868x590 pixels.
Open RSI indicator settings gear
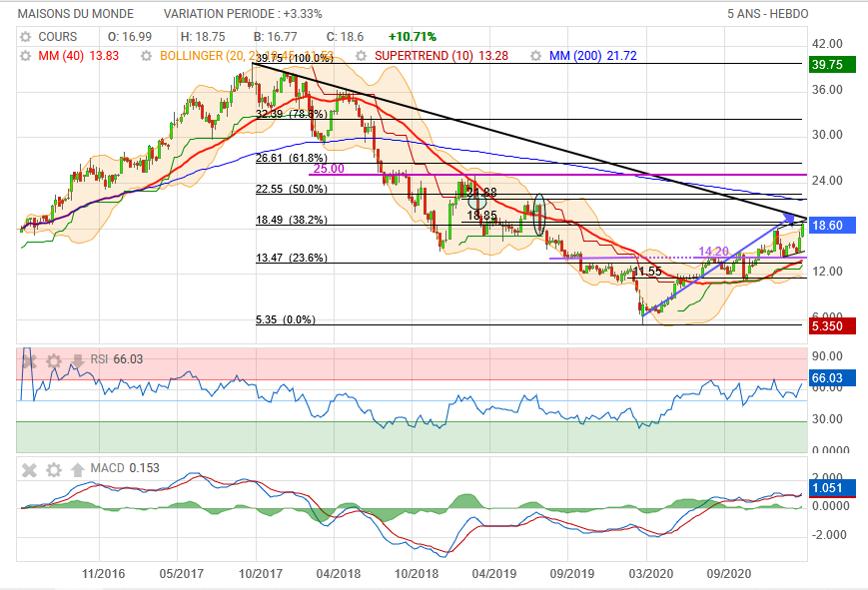(54, 359)
